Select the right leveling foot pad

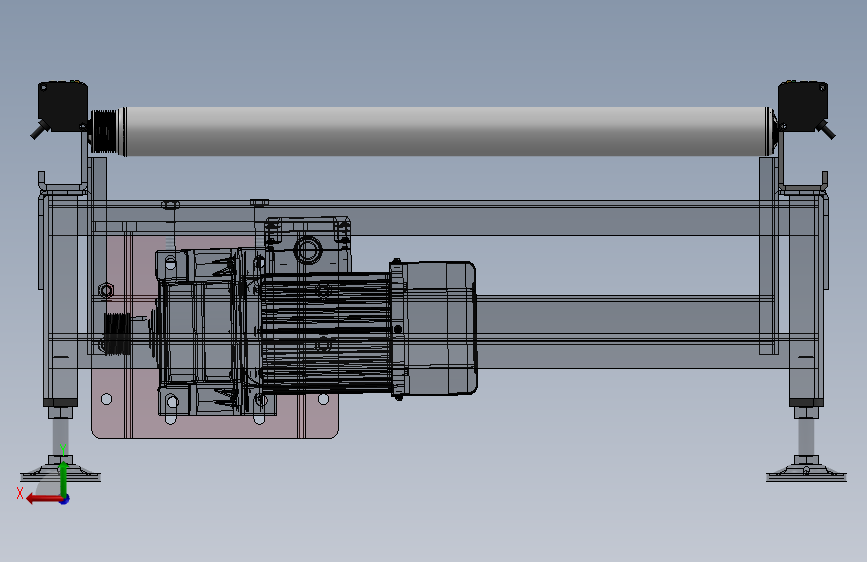[806, 473]
